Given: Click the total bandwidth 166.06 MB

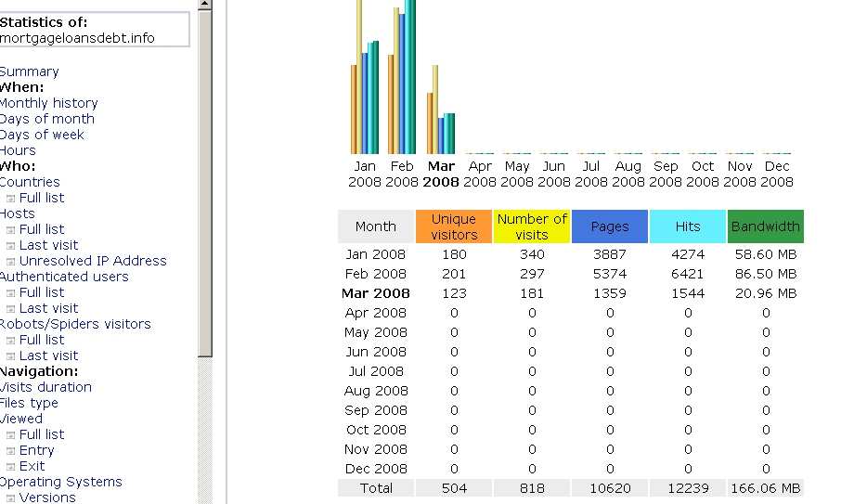Looking at the screenshot, I should [x=765, y=488].
